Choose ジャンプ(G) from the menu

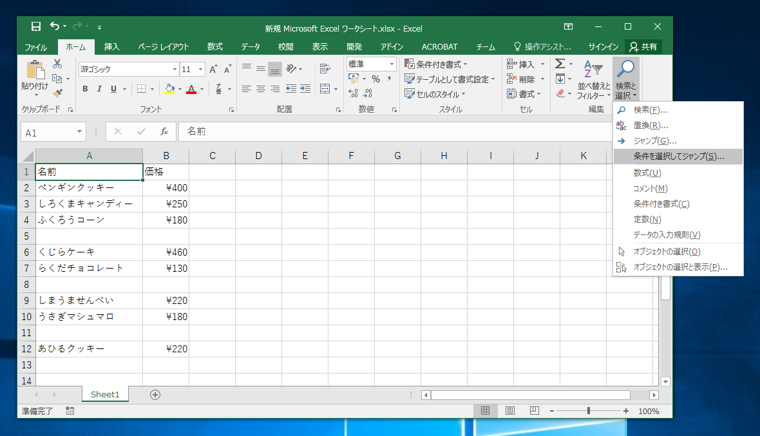(x=678, y=141)
